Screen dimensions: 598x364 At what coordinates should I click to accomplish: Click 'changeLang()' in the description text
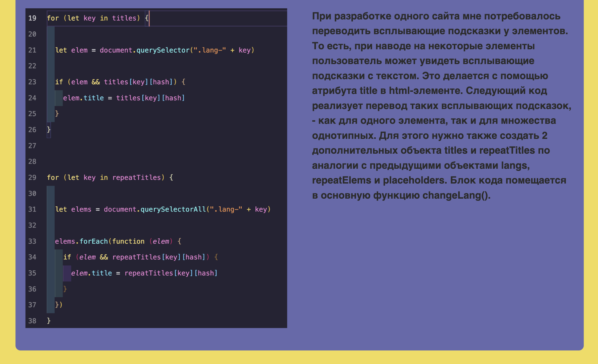pyautogui.click(x=456, y=196)
